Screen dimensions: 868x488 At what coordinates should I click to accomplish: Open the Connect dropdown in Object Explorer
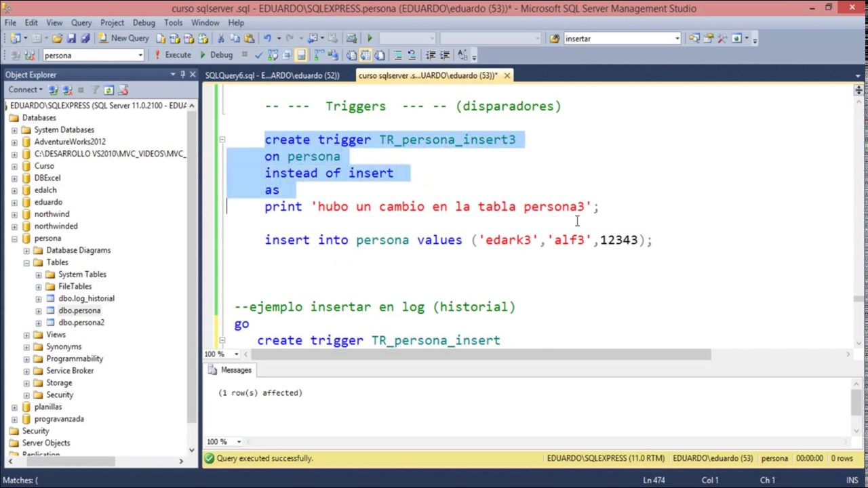25,90
